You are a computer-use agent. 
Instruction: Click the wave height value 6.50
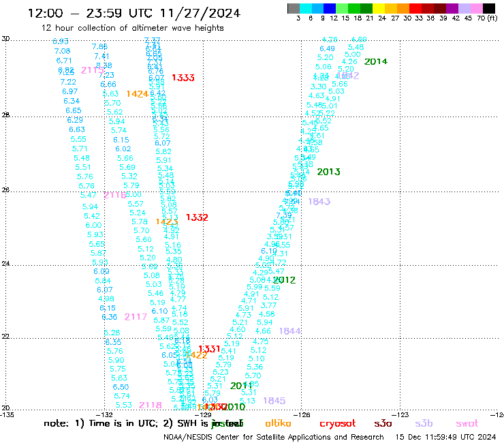[x=121, y=387]
